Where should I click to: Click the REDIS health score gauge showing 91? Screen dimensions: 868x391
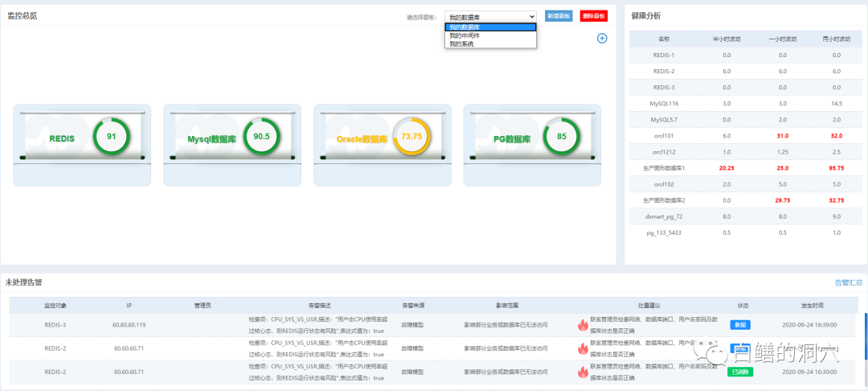tap(111, 137)
